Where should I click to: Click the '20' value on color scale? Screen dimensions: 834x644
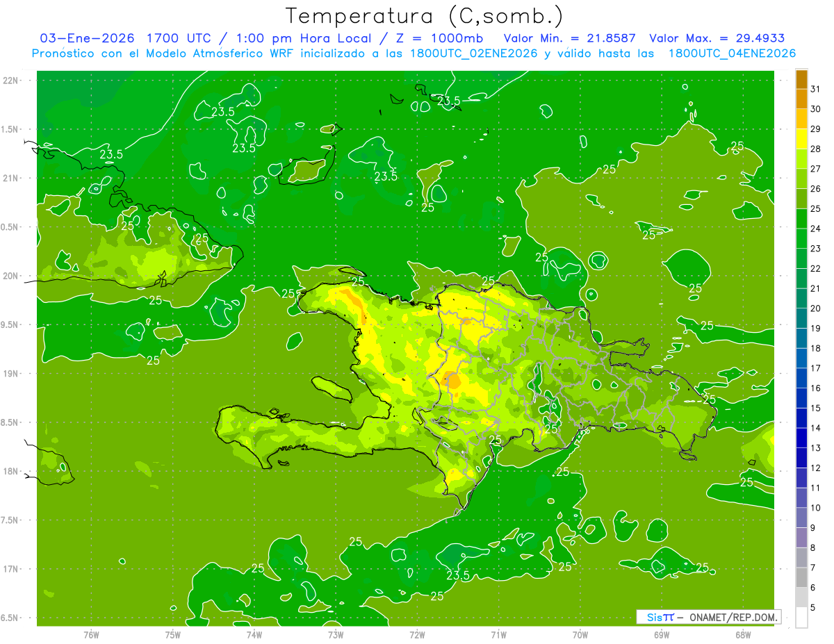click(x=816, y=308)
